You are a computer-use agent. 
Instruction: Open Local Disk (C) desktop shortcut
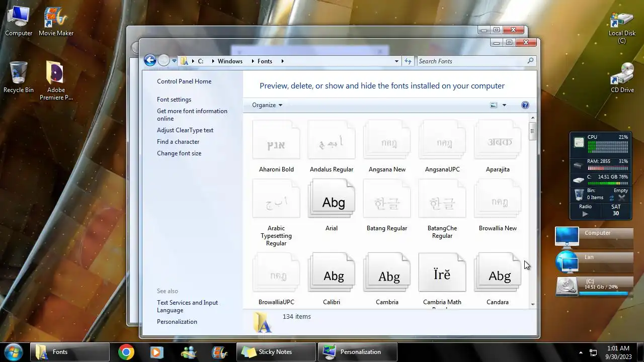pyautogui.click(x=622, y=28)
